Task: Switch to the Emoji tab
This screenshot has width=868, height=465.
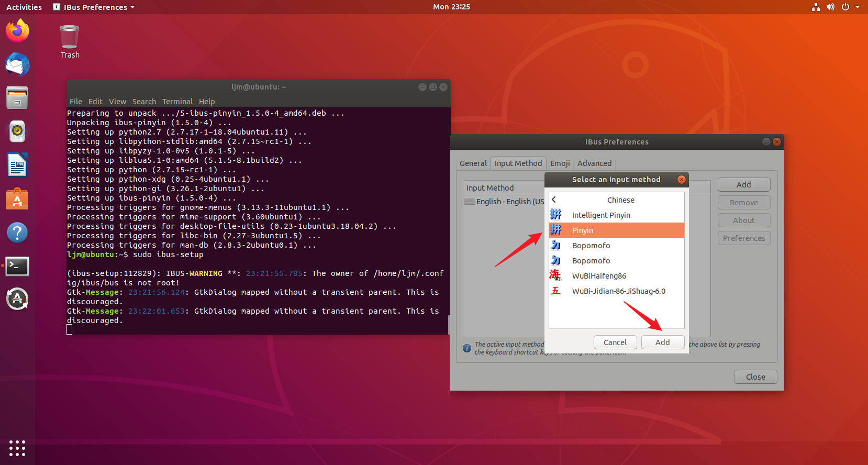Action: click(560, 163)
